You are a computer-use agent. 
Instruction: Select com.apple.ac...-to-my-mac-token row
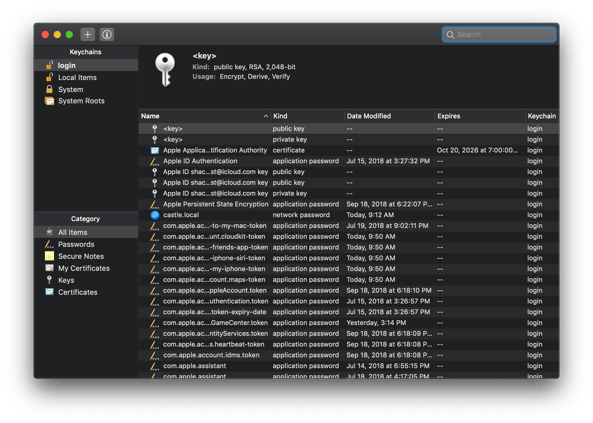click(x=349, y=226)
